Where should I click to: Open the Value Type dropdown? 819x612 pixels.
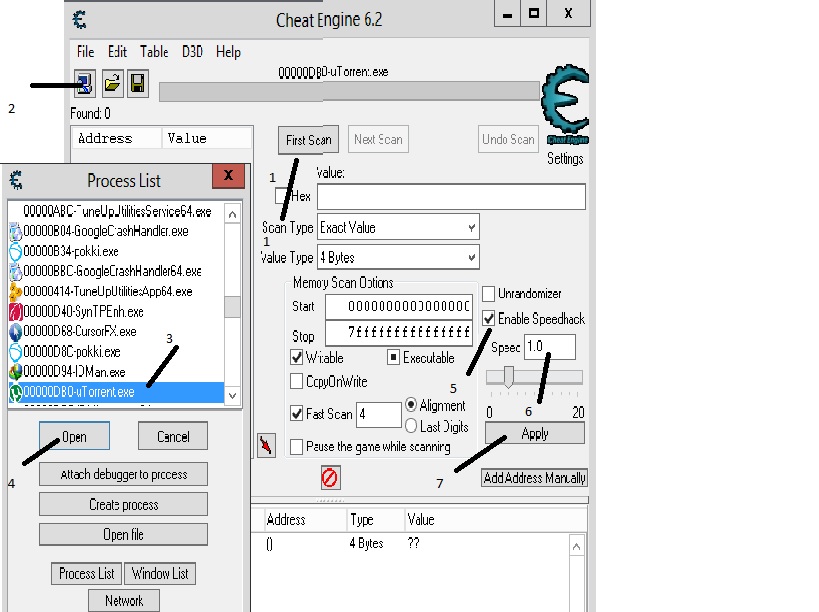click(x=398, y=257)
